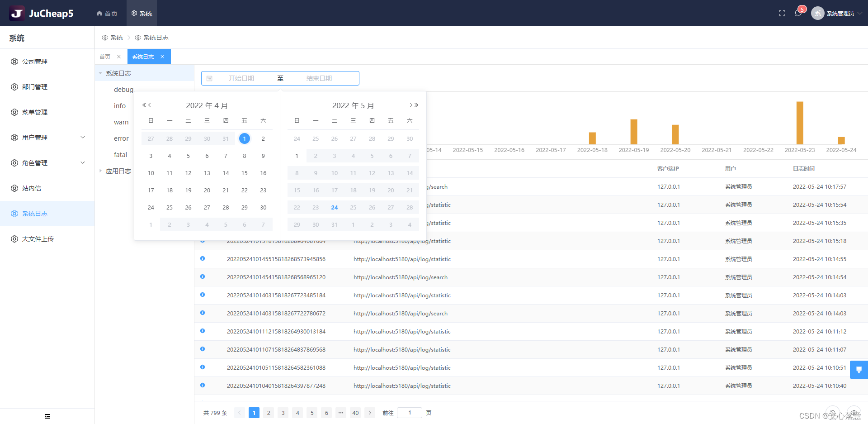868x424 pixels.
Task: Close the 首页 tab
Action: click(119, 57)
